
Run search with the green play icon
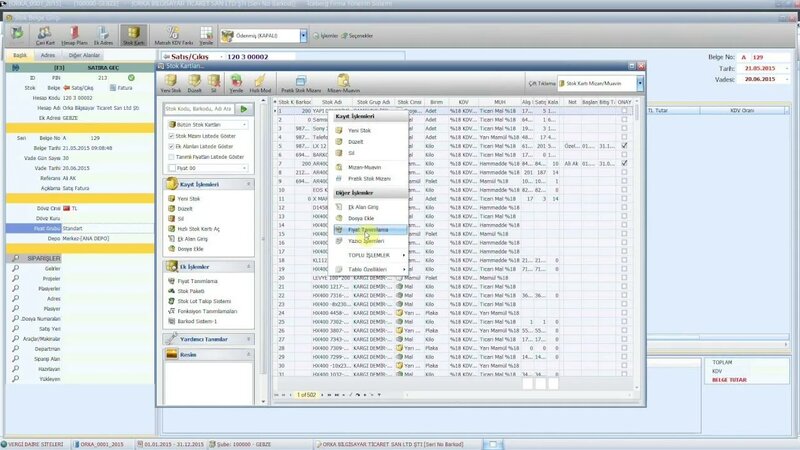click(244, 109)
